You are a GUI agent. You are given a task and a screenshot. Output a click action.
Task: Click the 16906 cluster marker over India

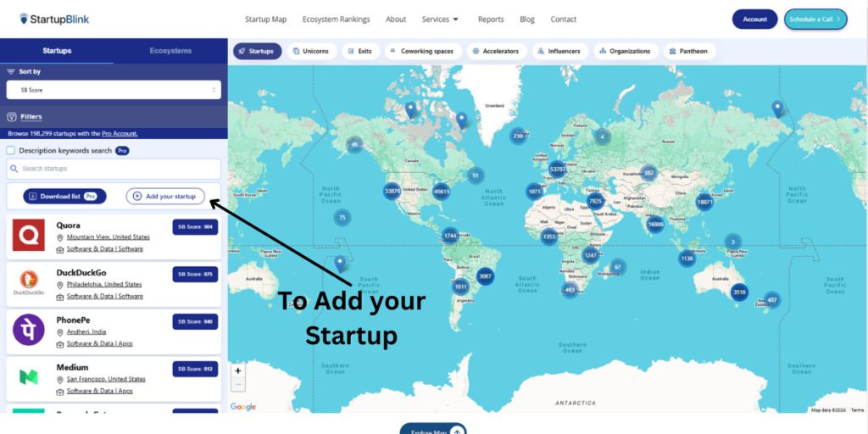click(655, 224)
